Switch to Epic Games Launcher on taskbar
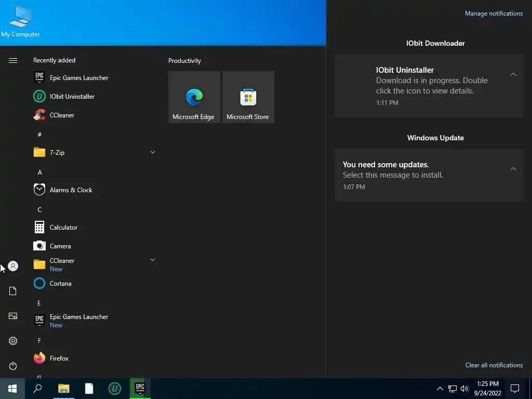This screenshot has width=532, height=399. tap(140, 389)
